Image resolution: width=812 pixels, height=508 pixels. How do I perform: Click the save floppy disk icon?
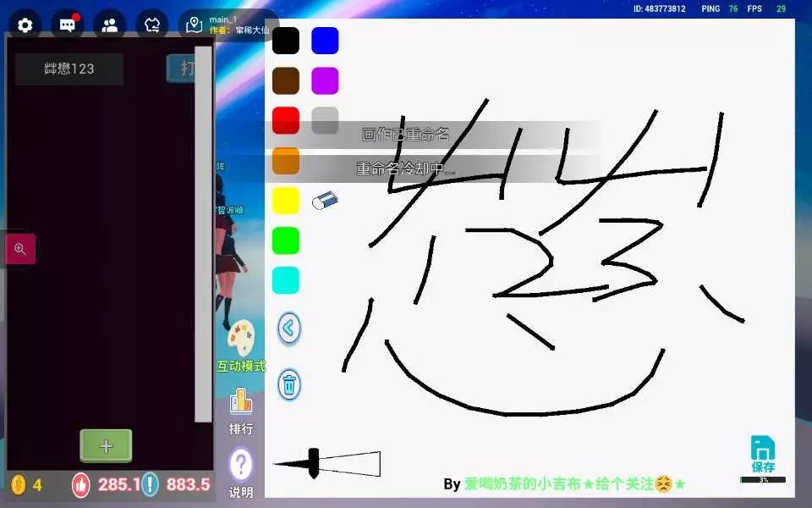(x=763, y=453)
